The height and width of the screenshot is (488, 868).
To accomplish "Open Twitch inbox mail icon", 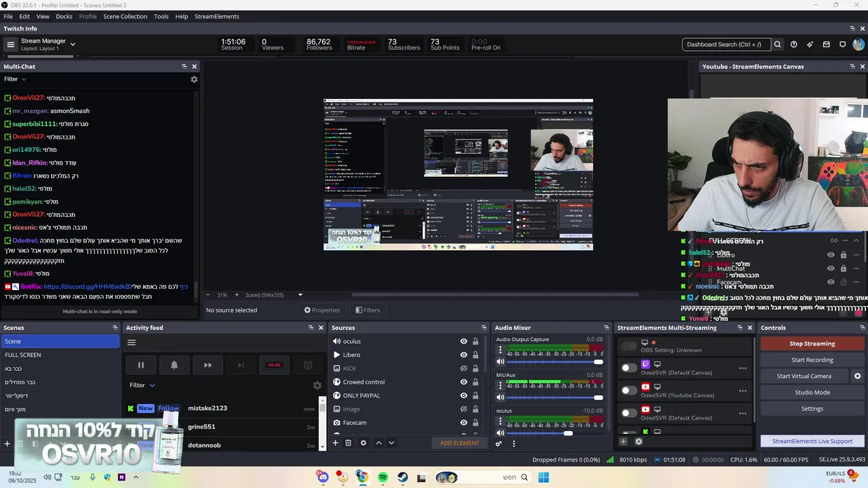I will click(x=826, y=45).
